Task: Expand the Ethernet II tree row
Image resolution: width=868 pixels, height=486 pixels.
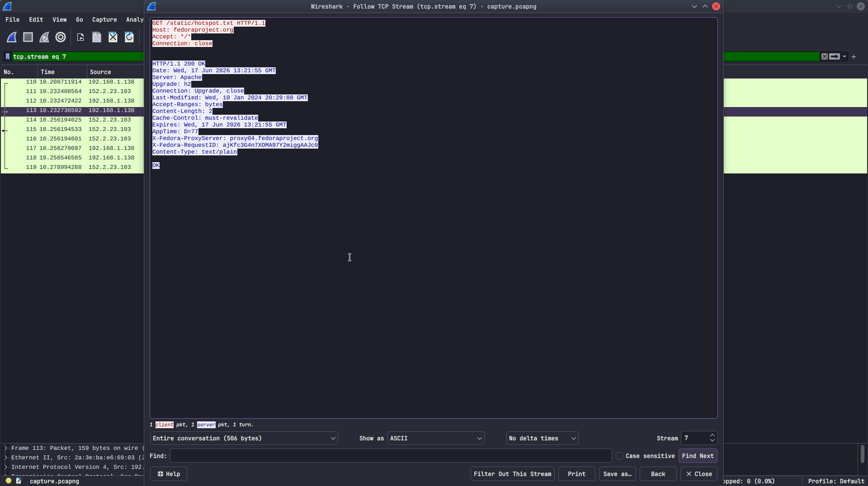Action: [x=6, y=458]
